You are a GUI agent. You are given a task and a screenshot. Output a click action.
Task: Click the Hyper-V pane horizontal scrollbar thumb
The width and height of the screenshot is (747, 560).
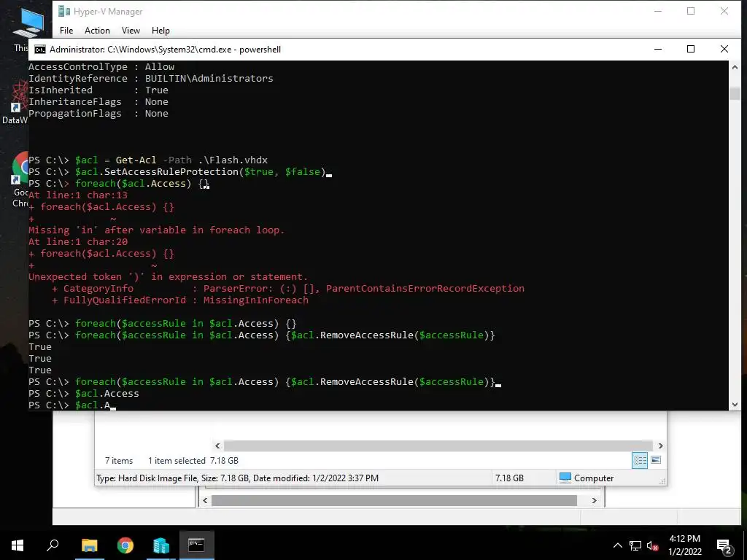coord(394,500)
